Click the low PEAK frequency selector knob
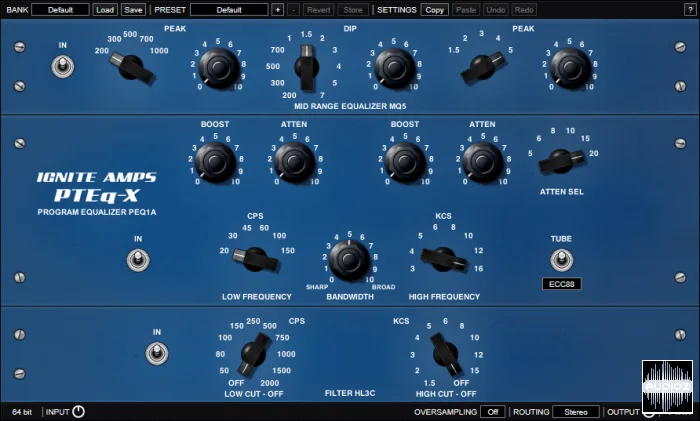 [132, 68]
